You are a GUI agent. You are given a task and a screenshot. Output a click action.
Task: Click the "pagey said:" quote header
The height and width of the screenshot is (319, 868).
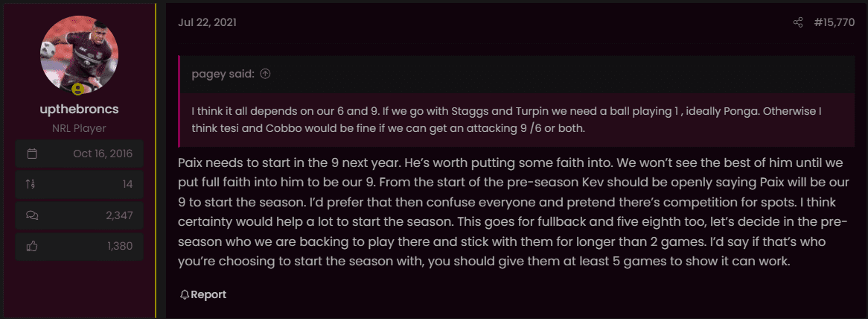tap(223, 75)
